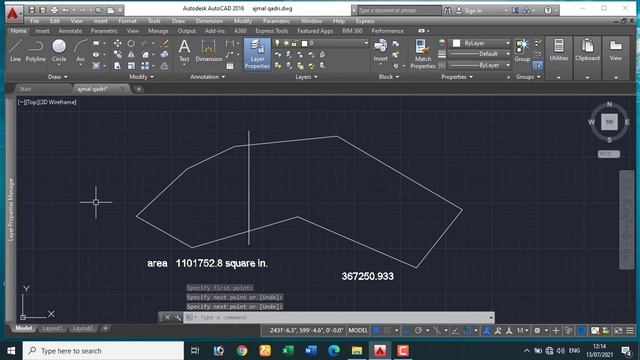
Task: Expand the Block panel dropdown
Action: (389, 77)
